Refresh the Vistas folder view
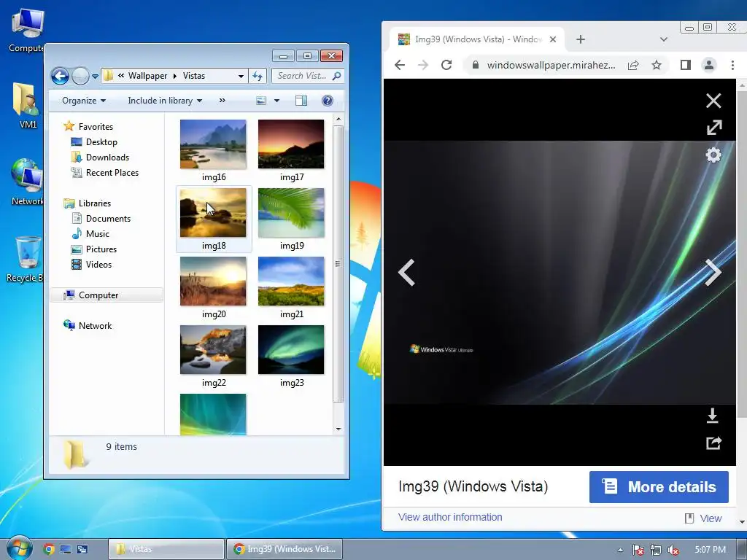The width and height of the screenshot is (747, 560). click(x=258, y=76)
